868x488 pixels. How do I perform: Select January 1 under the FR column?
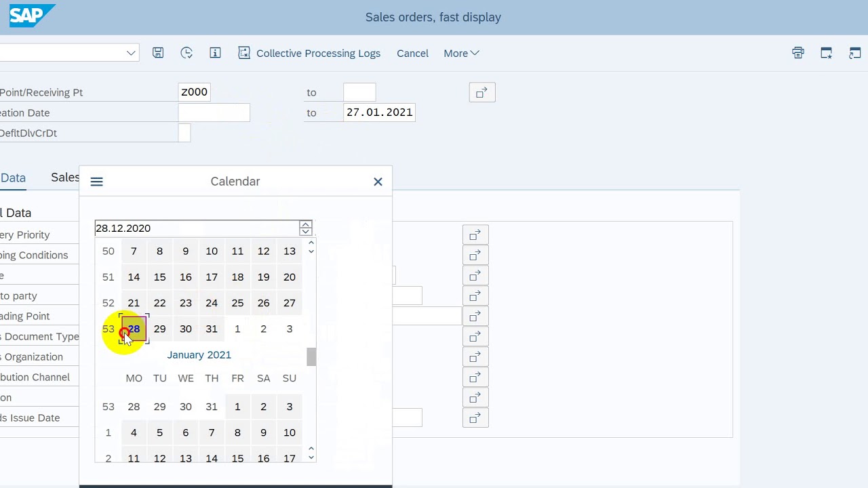237,407
